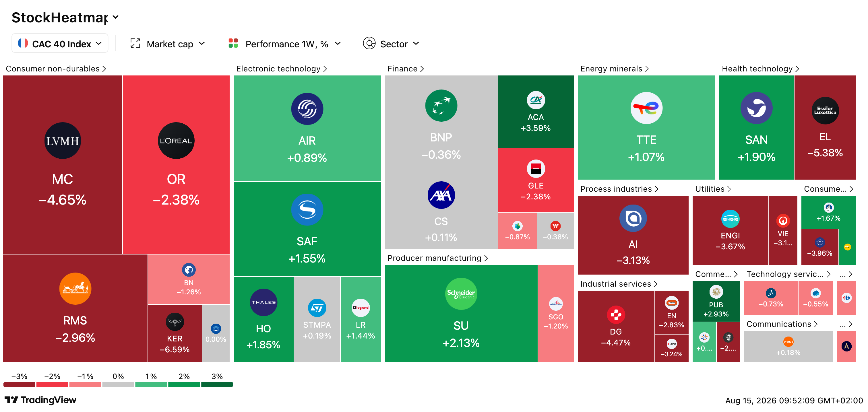Click the Crédit Agricole ACA logo
868x412 pixels.
tap(536, 100)
